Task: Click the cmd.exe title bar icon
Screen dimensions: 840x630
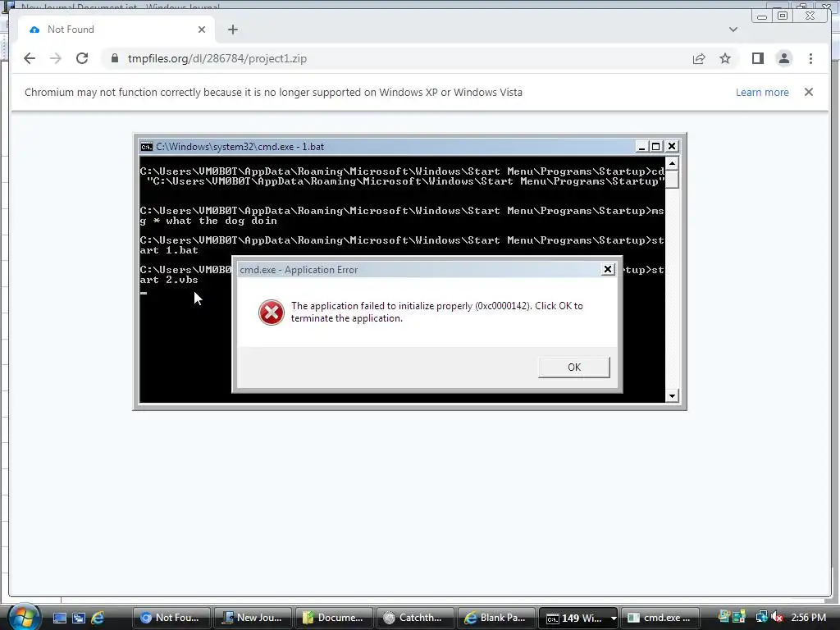Action: (x=146, y=147)
